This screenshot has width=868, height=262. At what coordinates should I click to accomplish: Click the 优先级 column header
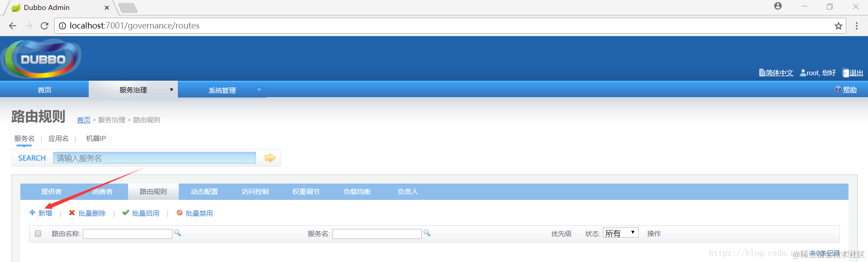point(561,233)
